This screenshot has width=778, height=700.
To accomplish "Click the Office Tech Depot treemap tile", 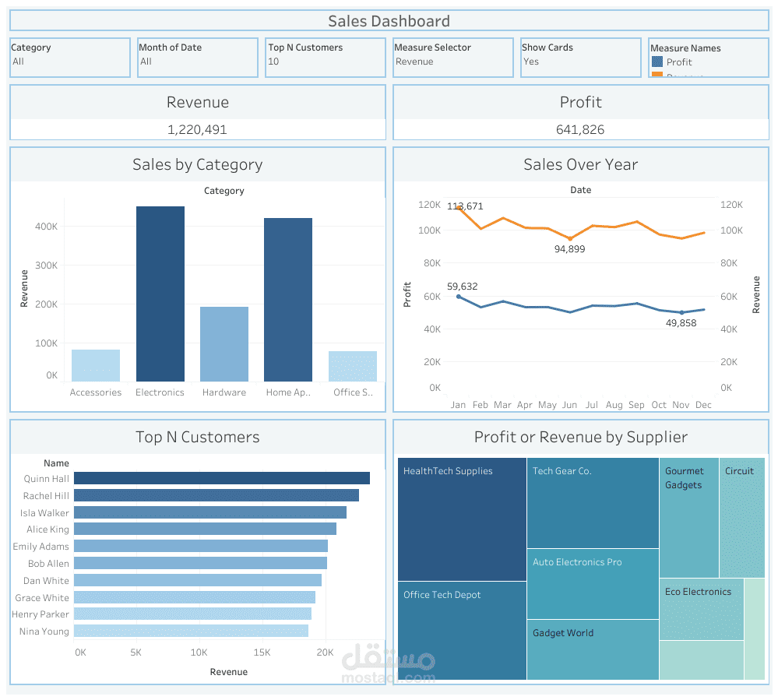I will 462,631.
